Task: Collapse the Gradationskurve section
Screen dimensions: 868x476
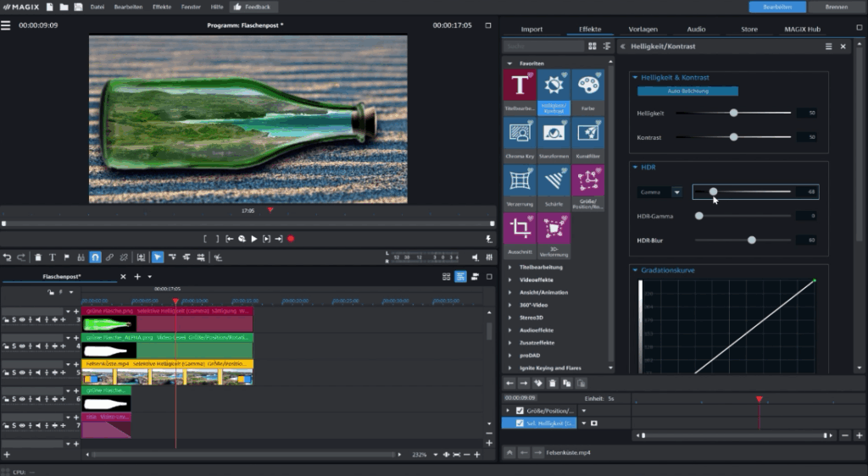Action: 636,271
